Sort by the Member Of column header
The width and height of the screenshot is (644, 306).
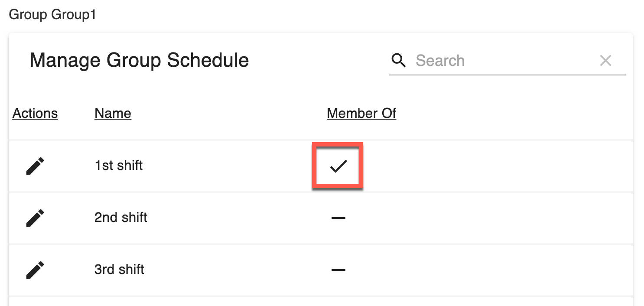click(x=361, y=114)
